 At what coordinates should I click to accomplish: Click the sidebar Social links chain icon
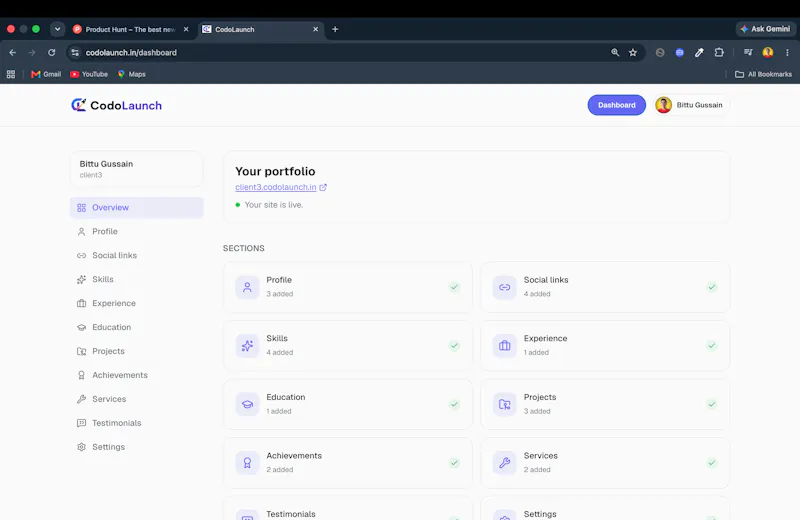[x=81, y=256]
